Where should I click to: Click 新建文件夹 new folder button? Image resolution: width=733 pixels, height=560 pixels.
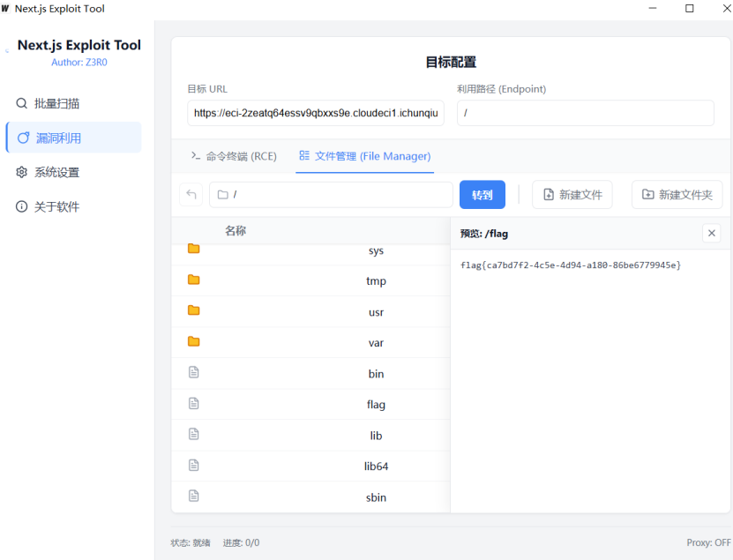point(677,195)
